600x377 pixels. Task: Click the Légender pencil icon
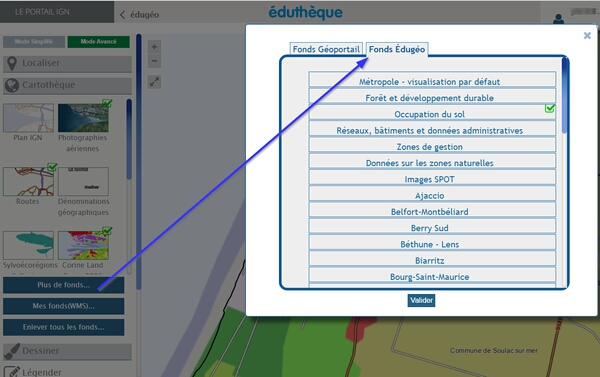(12, 372)
